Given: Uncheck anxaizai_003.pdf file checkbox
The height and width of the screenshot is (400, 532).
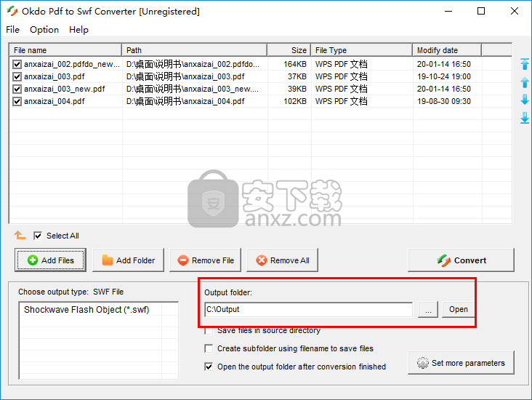Looking at the screenshot, I should pyautogui.click(x=17, y=77).
